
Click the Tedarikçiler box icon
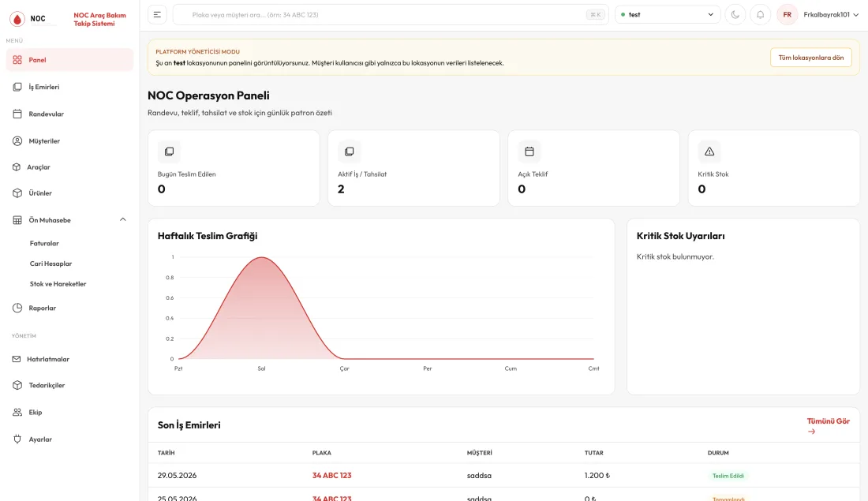[x=17, y=385]
